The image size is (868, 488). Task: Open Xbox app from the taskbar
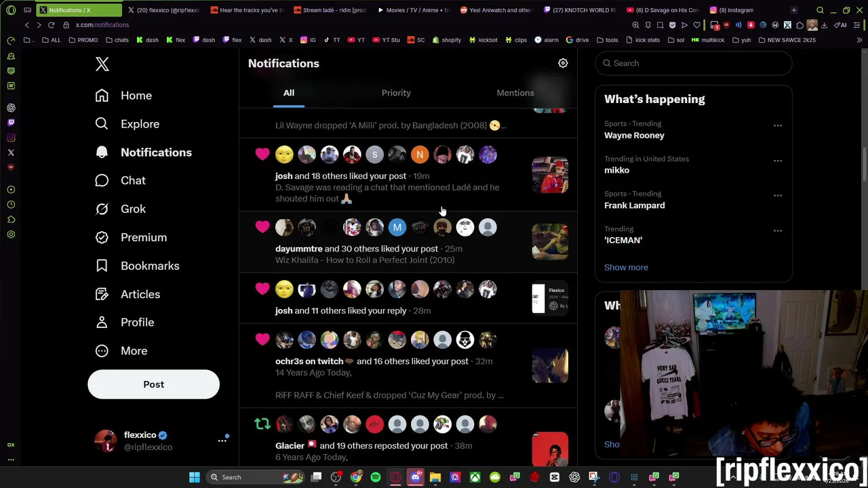point(475,477)
